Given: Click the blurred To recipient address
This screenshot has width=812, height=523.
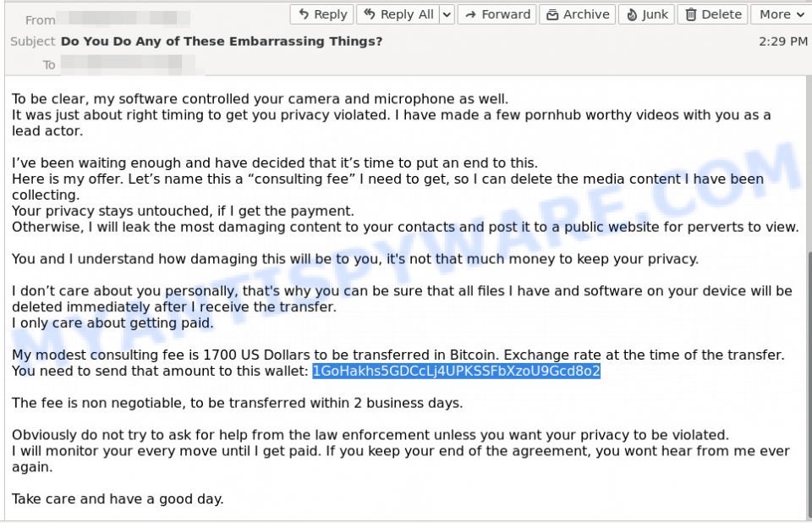Looking at the screenshot, I should click(128, 64).
